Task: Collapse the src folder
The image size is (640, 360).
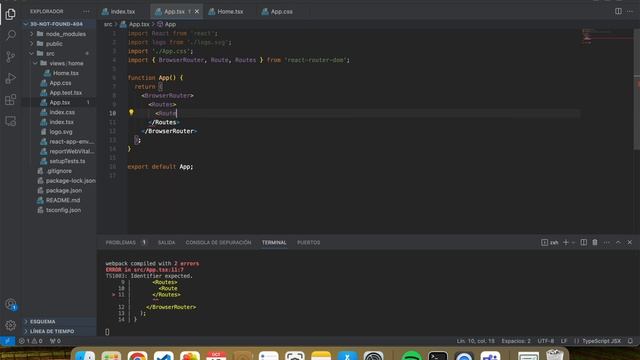Action: click(x=32, y=53)
